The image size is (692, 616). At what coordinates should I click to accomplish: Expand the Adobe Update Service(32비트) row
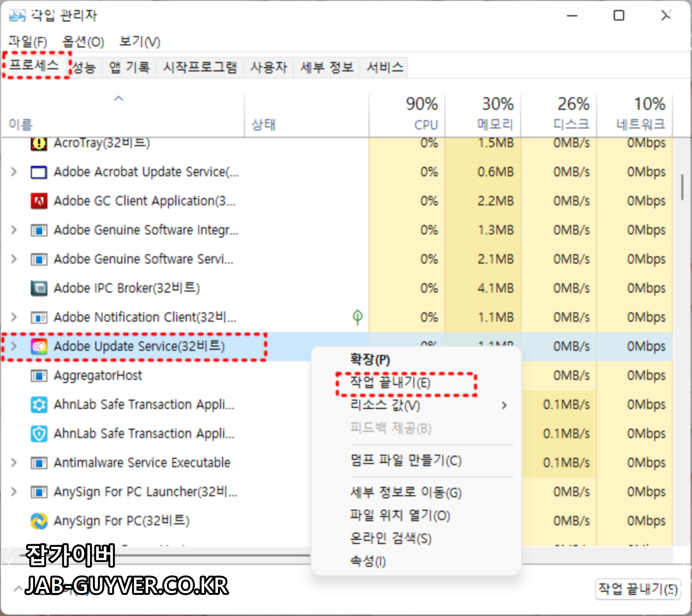[14, 346]
